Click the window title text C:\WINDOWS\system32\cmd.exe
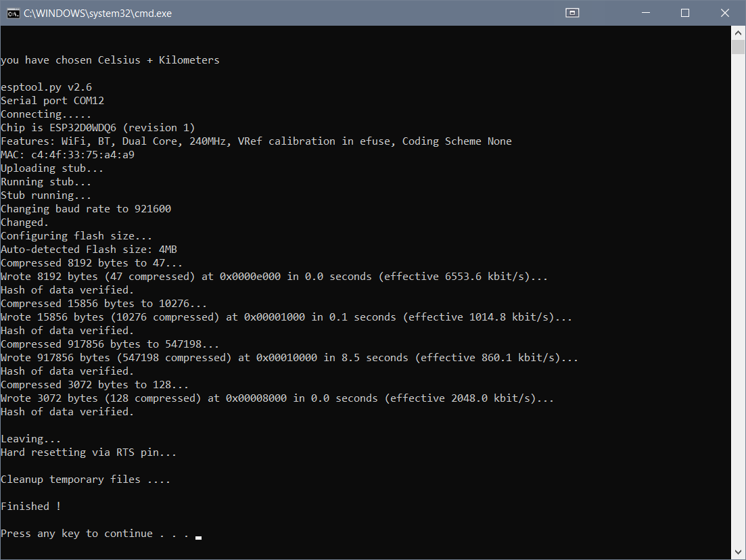746x560 pixels. coord(97,13)
